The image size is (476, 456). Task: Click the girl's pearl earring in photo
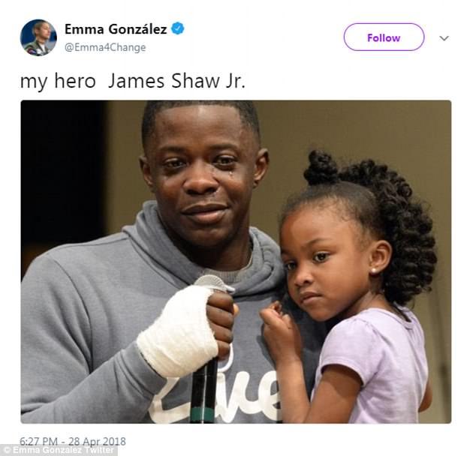[374, 271]
